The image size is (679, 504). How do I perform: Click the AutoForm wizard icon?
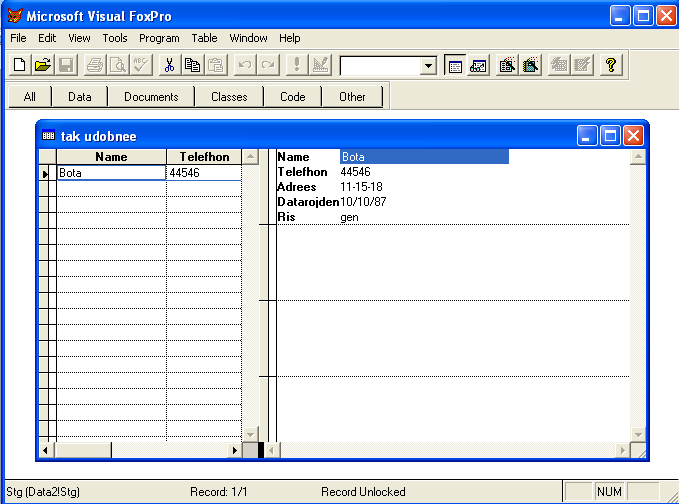559,65
